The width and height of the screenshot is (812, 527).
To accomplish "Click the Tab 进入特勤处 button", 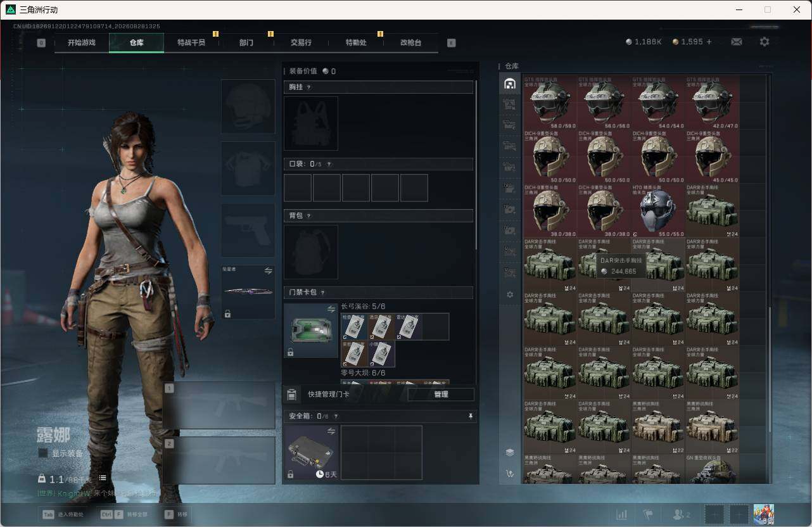I will (x=63, y=514).
